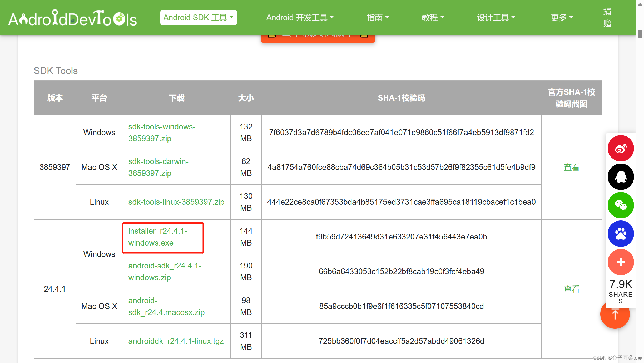
Task: Share to QQ via black penguin icon
Action: click(x=621, y=177)
